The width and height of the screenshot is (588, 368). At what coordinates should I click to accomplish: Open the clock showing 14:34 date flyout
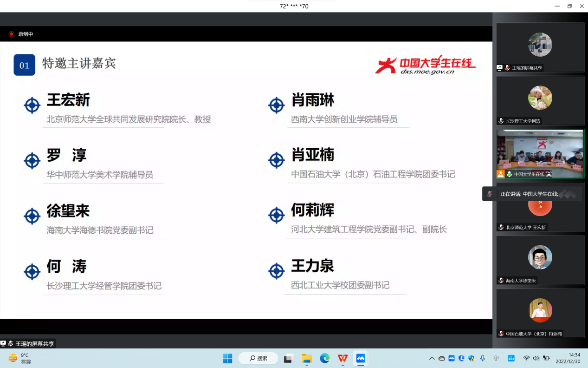(x=568, y=358)
